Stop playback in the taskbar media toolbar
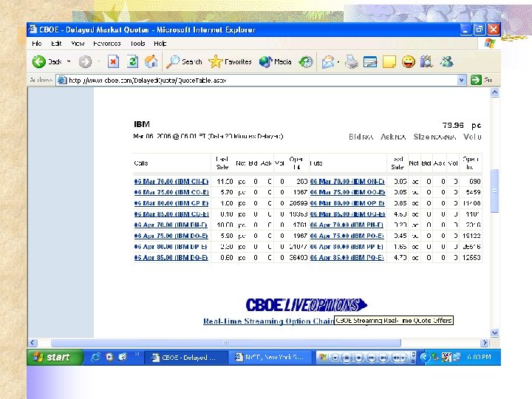The height and width of the screenshot is (399, 532). pos(358,358)
